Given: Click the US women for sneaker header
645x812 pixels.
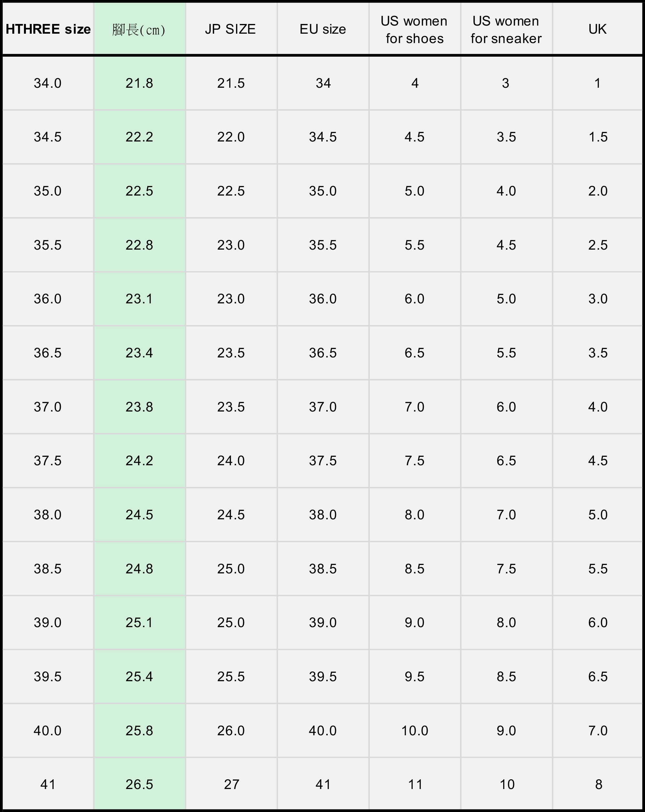Looking at the screenshot, I should [506, 29].
